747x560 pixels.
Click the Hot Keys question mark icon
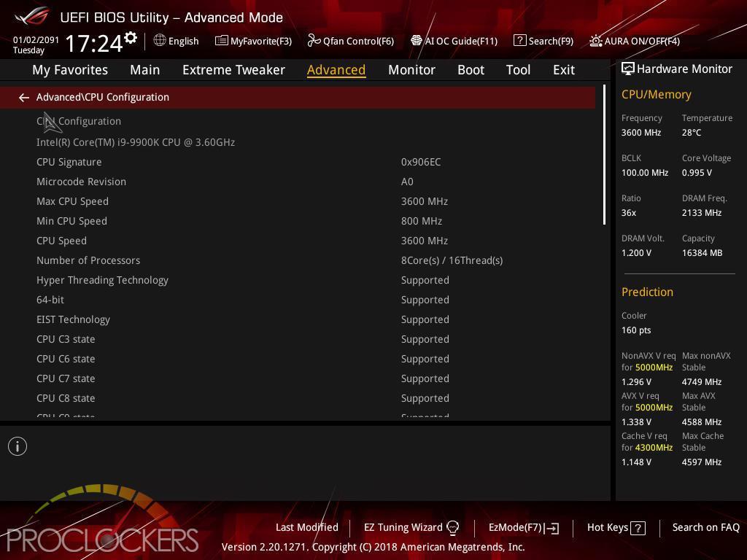tap(638, 528)
